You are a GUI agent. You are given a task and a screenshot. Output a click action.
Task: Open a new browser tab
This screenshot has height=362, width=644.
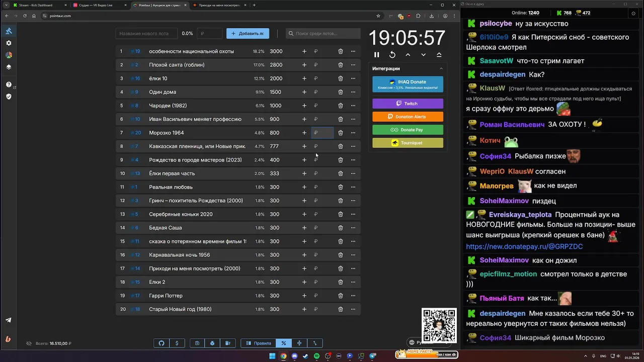[x=254, y=5]
